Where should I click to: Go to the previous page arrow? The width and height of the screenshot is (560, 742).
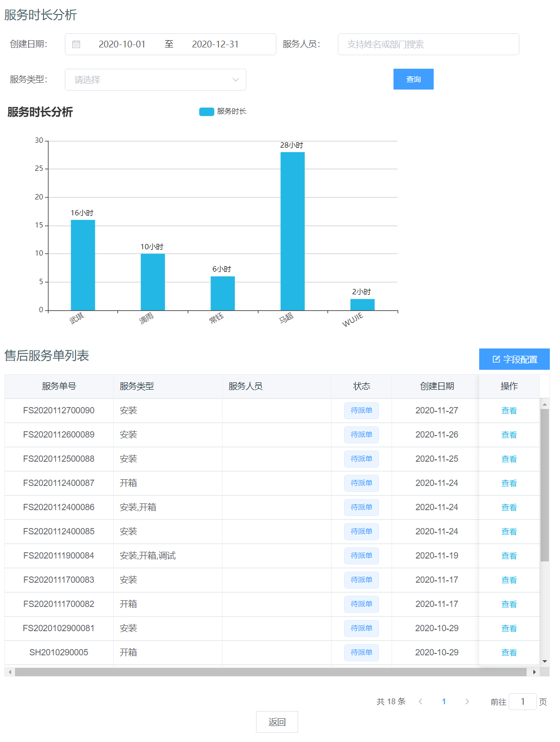click(x=420, y=702)
